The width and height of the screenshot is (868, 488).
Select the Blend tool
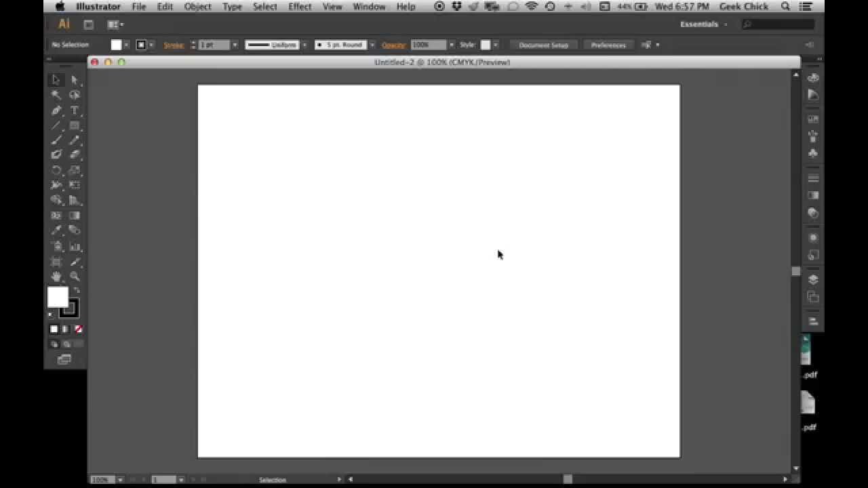click(75, 230)
